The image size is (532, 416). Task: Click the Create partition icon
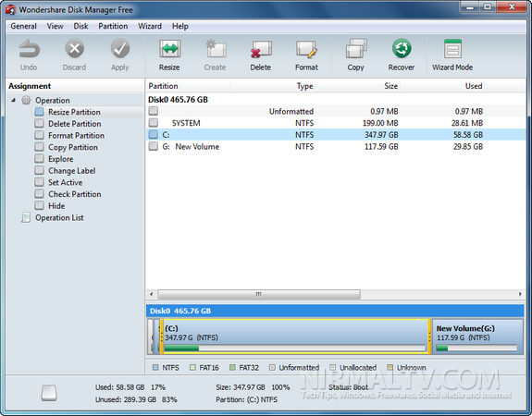(216, 48)
